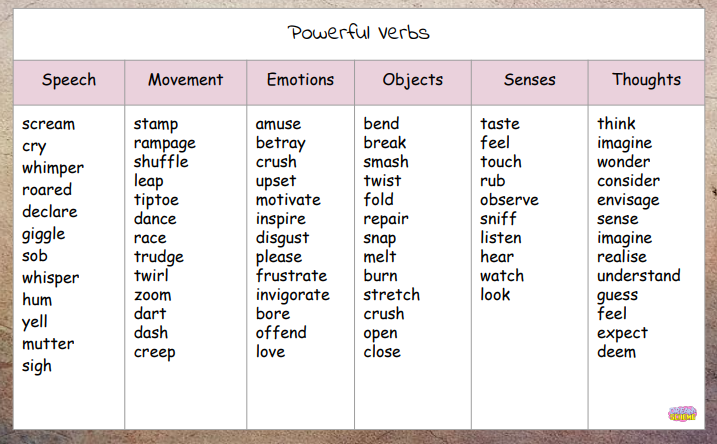This screenshot has height=444, width=717.
Task: Click the word frustrate
Action: pyautogui.click(x=291, y=276)
